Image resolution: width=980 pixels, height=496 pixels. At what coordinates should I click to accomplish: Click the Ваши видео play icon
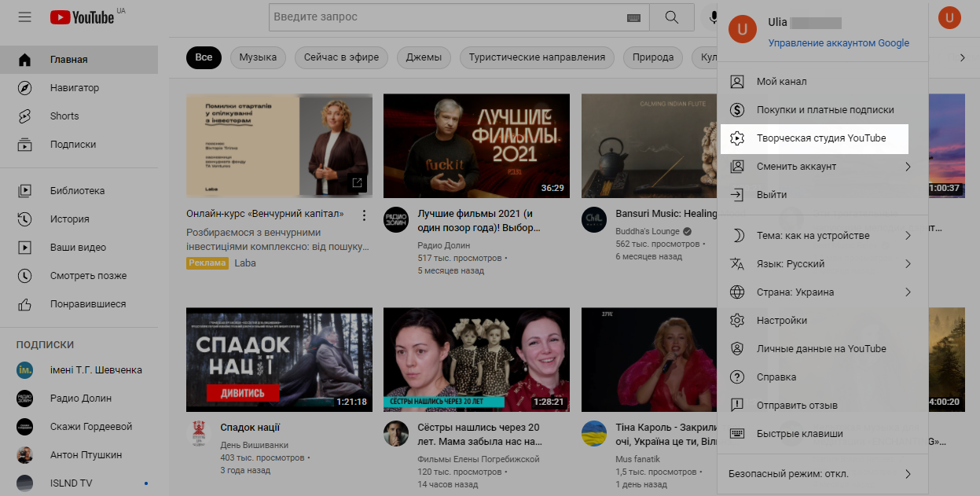coord(24,248)
